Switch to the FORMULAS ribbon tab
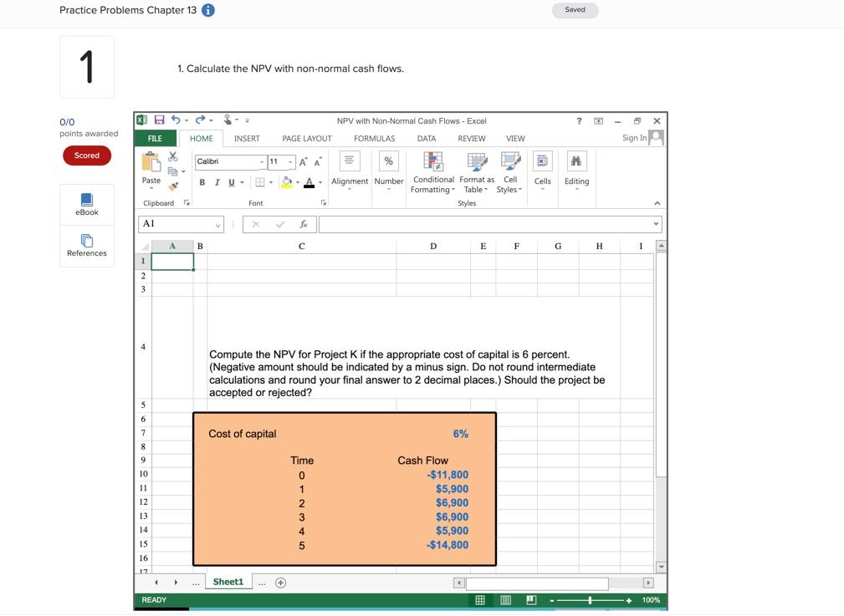This screenshot has width=844, height=616. point(374,139)
